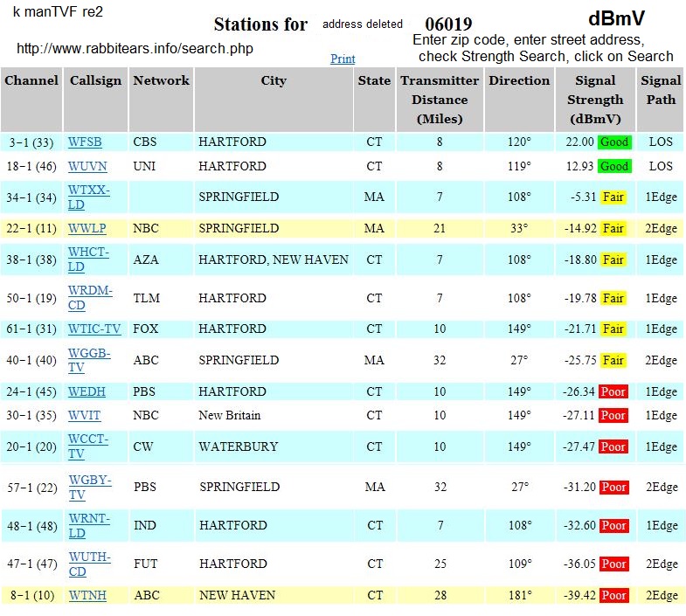This screenshot has height=616, width=686.
Task: Click the red Poor badge for WTNH
Action: tap(613, 596)
